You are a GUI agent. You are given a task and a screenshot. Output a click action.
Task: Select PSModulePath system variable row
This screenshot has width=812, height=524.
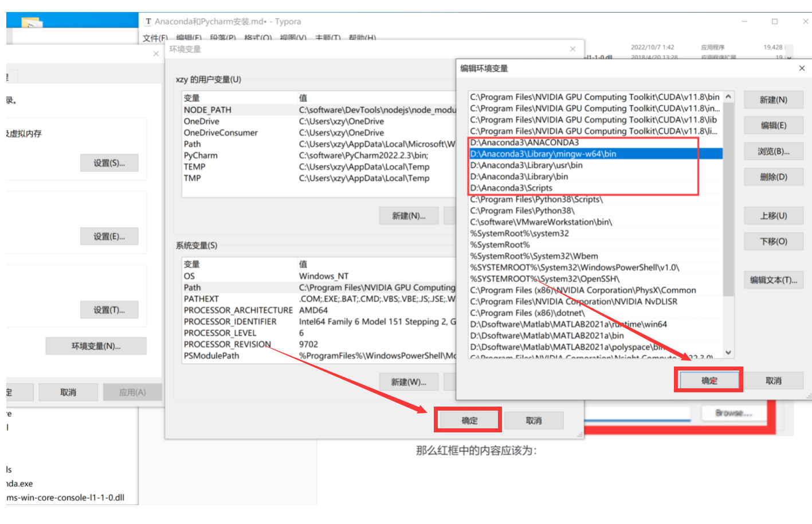320,356
